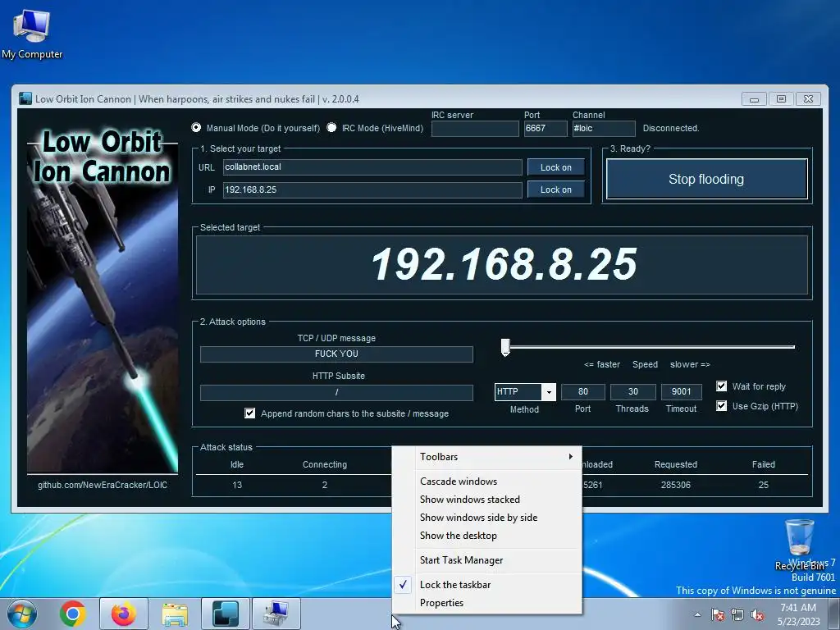Click the Failed count 25
This screenshot has height=630, width=840.
pos(764,485)
